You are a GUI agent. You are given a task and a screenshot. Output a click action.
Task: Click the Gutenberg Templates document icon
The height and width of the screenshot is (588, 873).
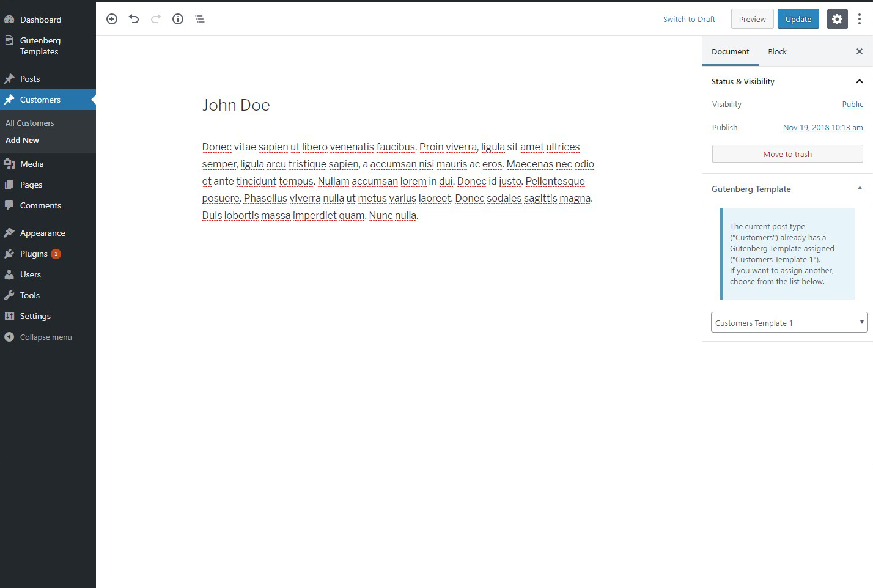[x=9, y=40]
